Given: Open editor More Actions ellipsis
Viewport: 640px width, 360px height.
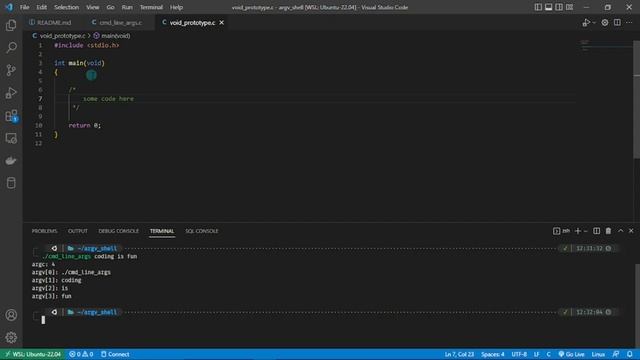Looking at the screenshot, I should click(x=629, y=23).
